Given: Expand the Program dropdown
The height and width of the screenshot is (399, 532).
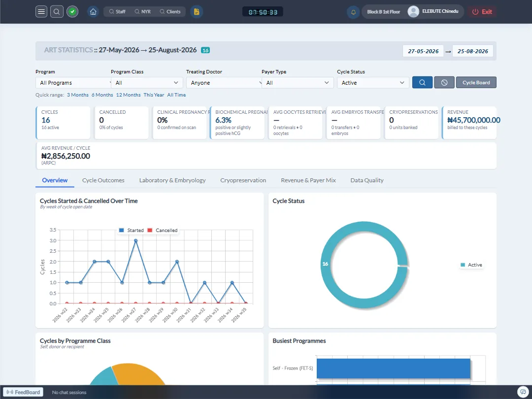Looking at the screenshot, I should click(x=73, y=83).
